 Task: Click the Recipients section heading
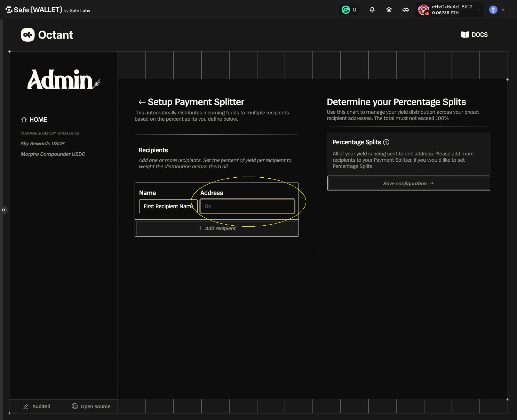pyautogui.click(x=153, y=150)
